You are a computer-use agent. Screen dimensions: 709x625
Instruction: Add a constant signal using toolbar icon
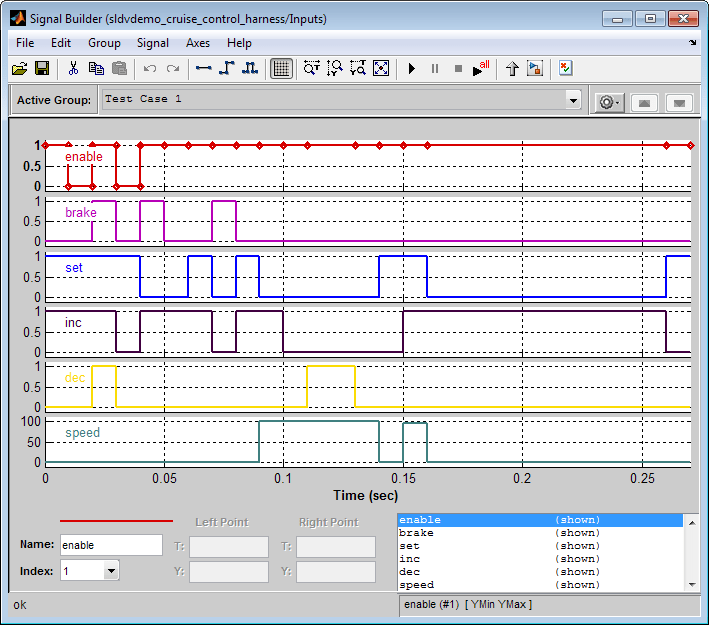[x=204, y=68]
